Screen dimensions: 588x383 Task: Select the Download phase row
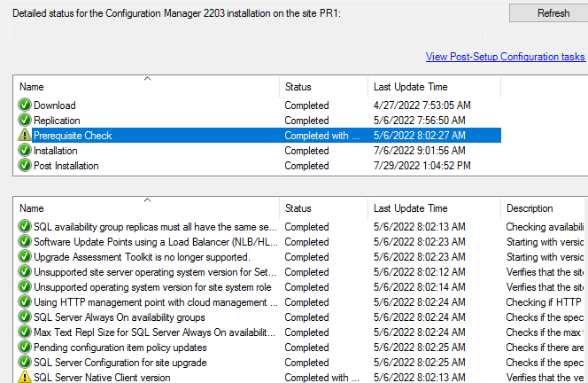(259, 106)
